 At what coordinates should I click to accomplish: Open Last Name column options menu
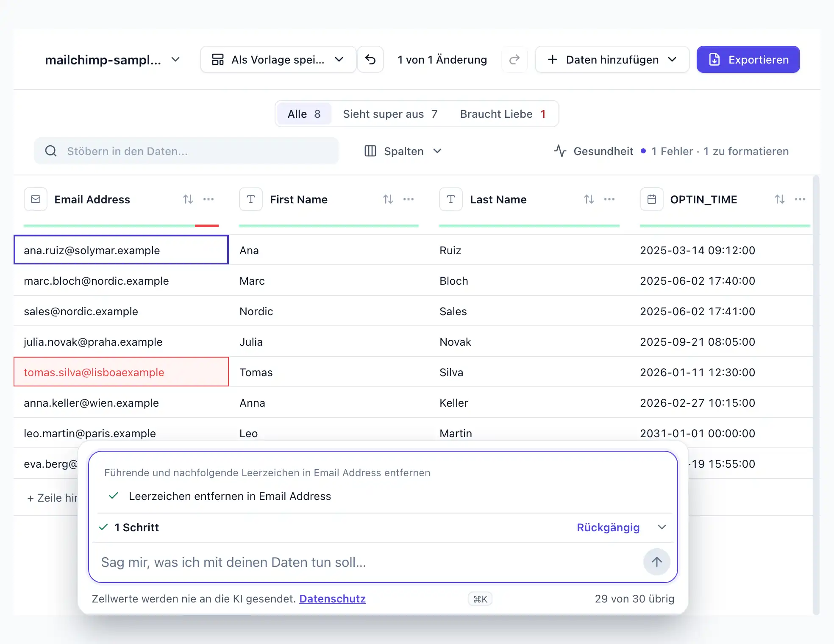(609, 199)
